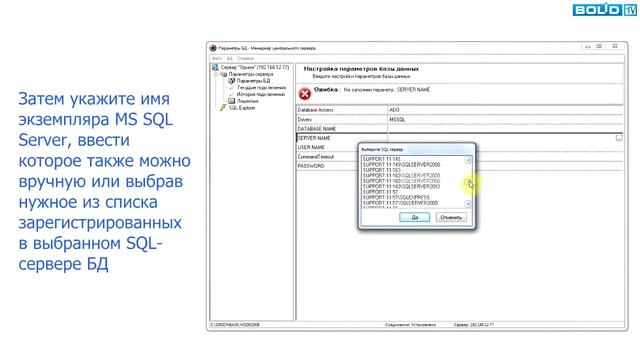Click the DATABASE NAME empty value field
Screen dimensions: 640x360
505,129
